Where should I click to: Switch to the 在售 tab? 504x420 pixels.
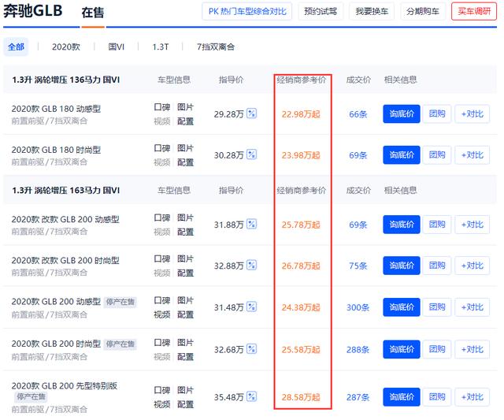[93, 13]
